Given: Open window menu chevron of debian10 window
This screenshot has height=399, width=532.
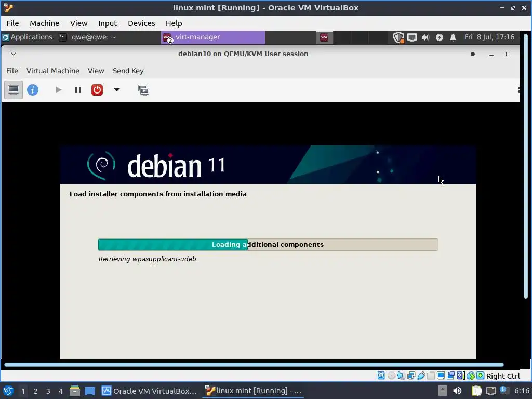Looking at the screenshot, I should [x=13, y=54].
